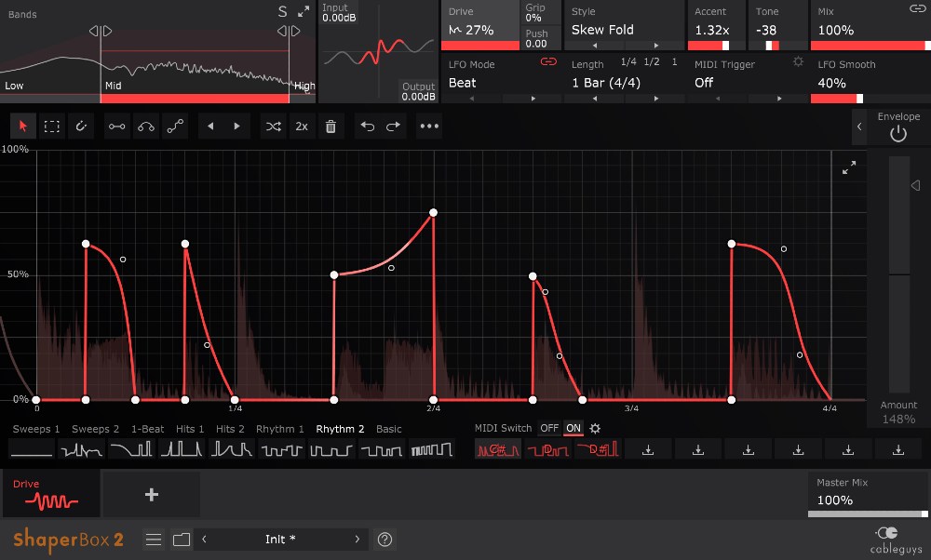Save waveform to first empty MIDI slot
Screen dimensions: 931x560
[x=648, y=450]
